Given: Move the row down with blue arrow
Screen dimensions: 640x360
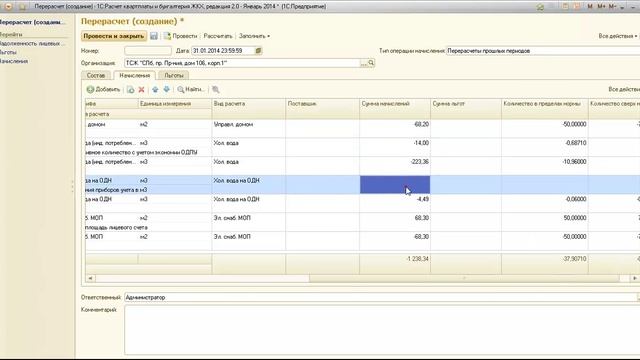Looking at the screenshot, I should (x=167, y=89).
